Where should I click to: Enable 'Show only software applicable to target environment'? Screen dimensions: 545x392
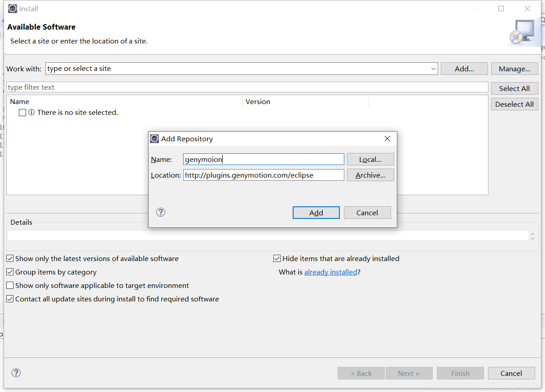10,286
